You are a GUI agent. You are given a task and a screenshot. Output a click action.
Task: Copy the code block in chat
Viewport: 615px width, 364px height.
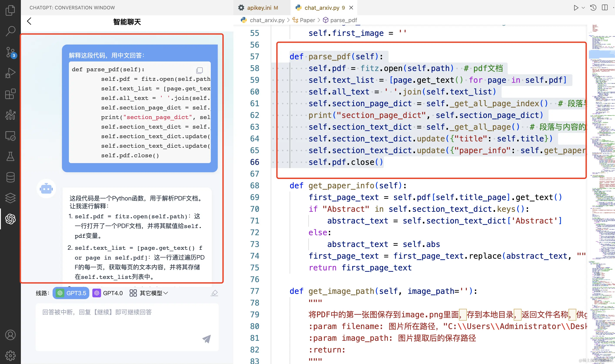point(199,70)
